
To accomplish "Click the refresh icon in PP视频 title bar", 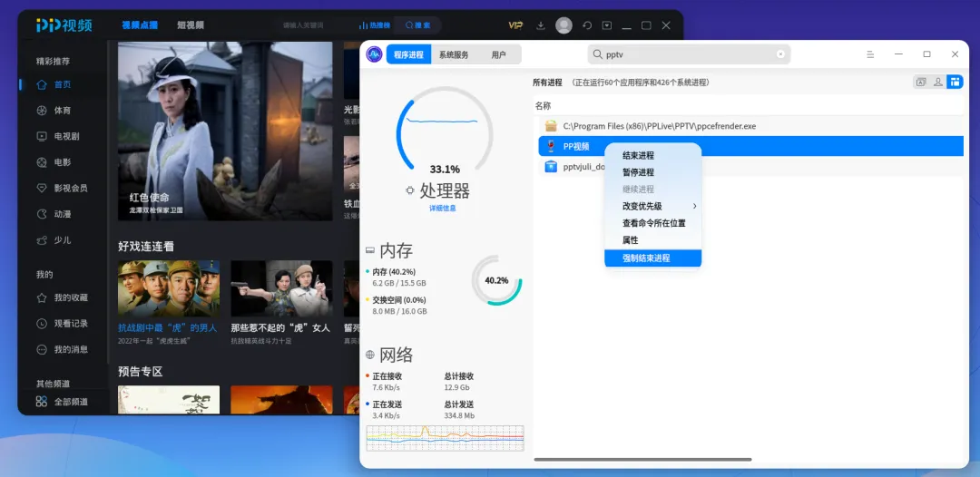I will pos(587,25).
